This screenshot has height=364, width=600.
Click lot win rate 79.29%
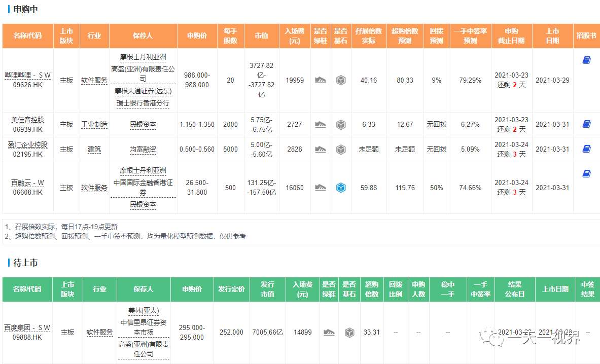coord(470,80)
